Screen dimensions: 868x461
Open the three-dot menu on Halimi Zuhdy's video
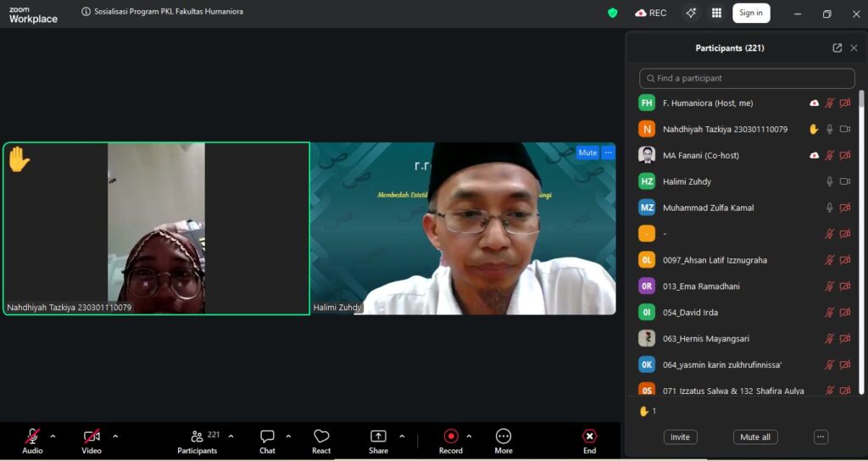(x=608, y=153)
